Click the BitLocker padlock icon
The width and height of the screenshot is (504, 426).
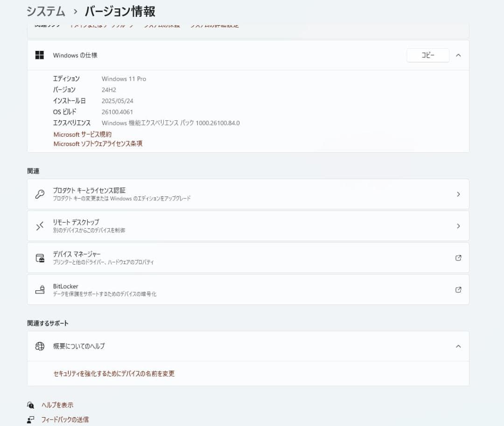[x=40, y=289]
